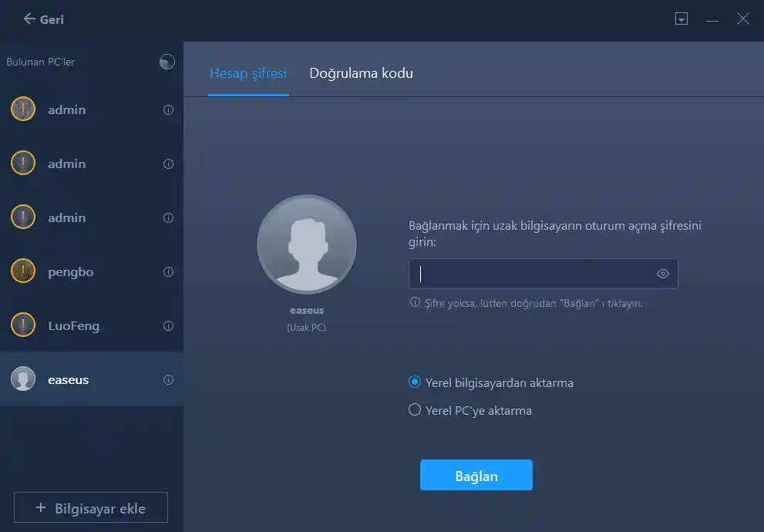Screen dimensions: 764x532
Task: Open the title bar dropdown arrow
Action: click(682, 19)
